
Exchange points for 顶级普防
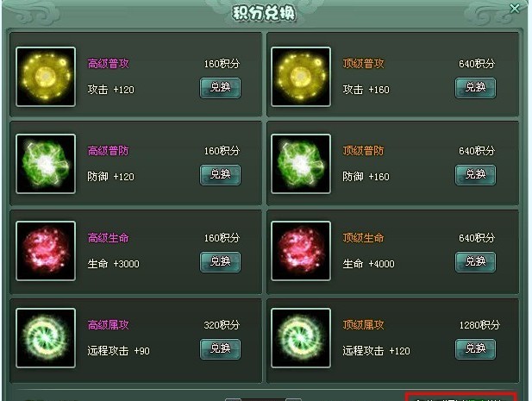pos(475,175)
